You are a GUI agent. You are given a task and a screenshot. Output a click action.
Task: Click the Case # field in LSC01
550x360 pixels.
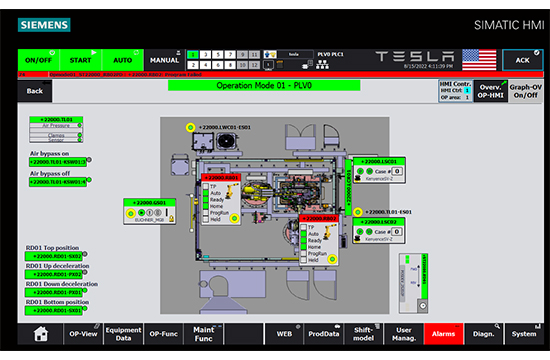coord(397,171)
